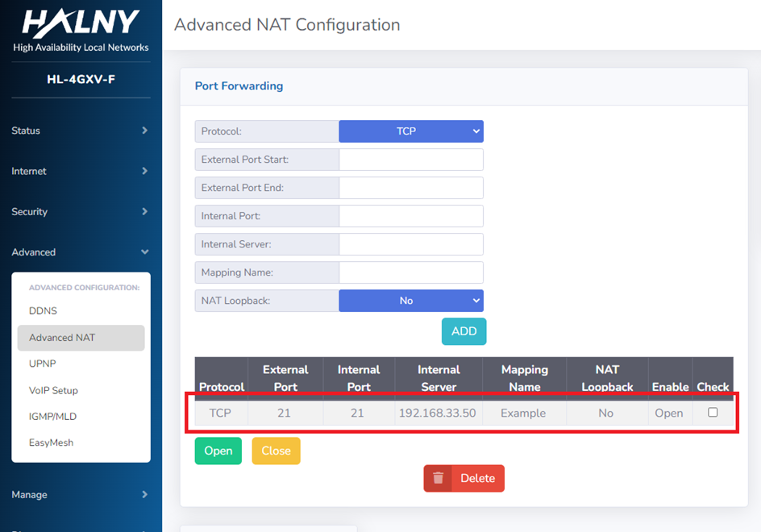Focus the External Port End field
The width and height of the screenshot is (761, 532).
click(x=411, y=188)
